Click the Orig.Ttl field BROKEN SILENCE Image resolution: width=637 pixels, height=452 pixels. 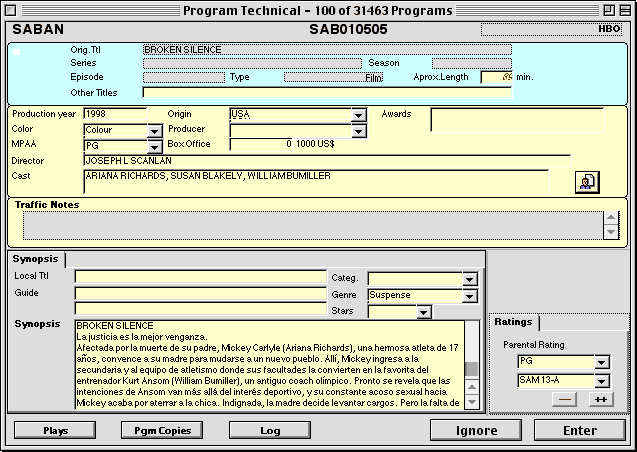coord(327,50)
